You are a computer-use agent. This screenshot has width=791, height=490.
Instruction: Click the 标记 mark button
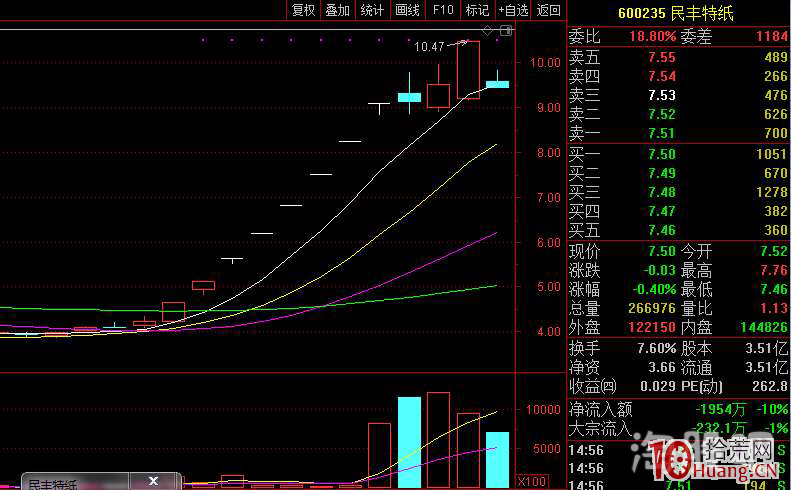pos(477,10)
